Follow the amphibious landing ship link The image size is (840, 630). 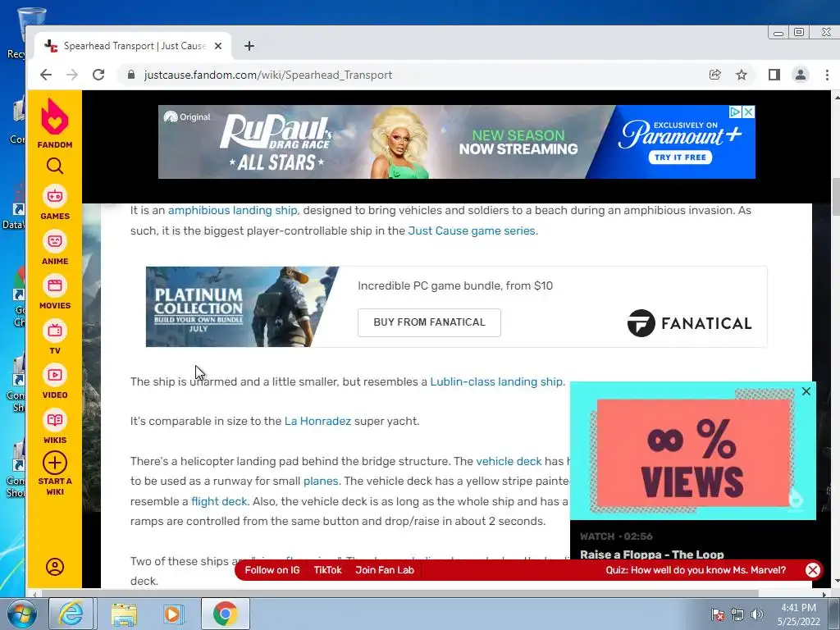point(232,211)
